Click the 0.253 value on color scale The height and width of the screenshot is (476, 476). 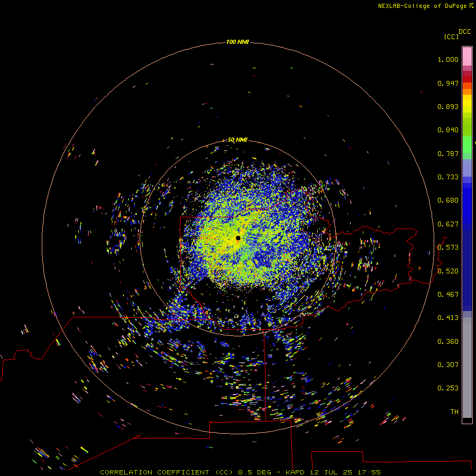click(448, 388)
